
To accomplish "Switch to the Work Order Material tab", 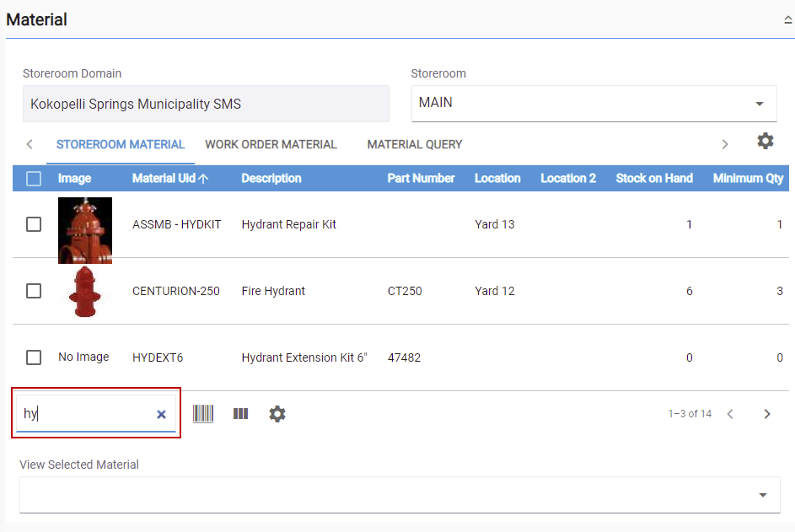I will click(x=271, y=144).
